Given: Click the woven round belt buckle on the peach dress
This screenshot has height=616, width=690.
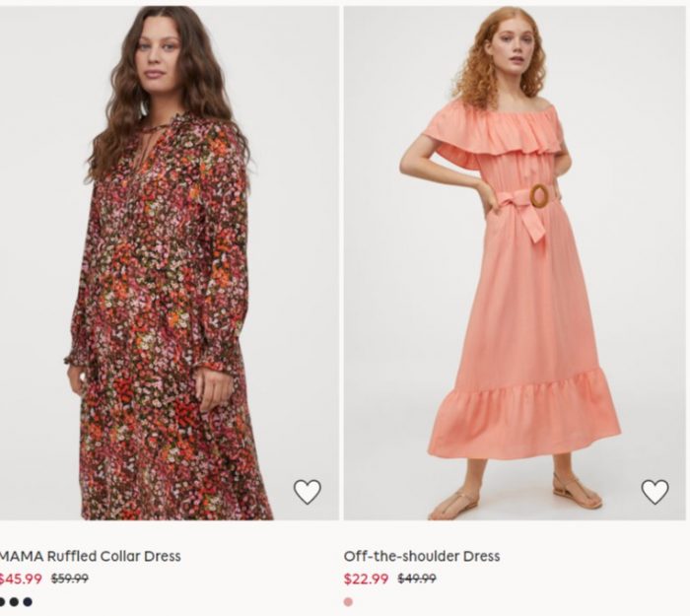Looking at the screenshot, I should (x=539, y=196).
